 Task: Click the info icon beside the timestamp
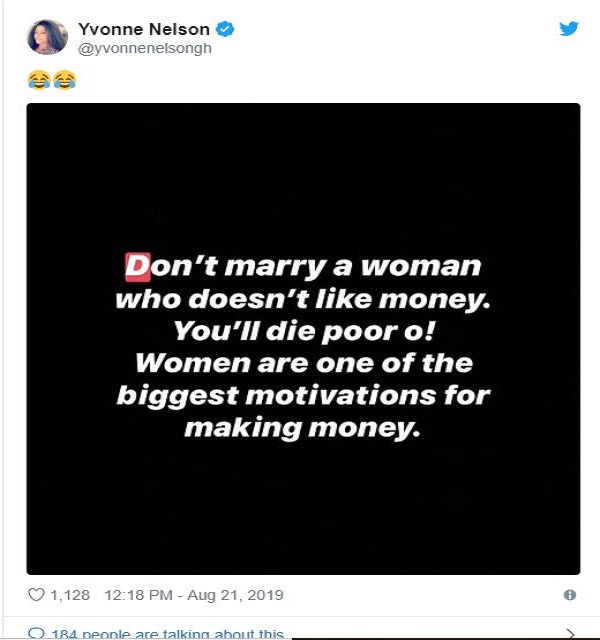tap(570, 595)
